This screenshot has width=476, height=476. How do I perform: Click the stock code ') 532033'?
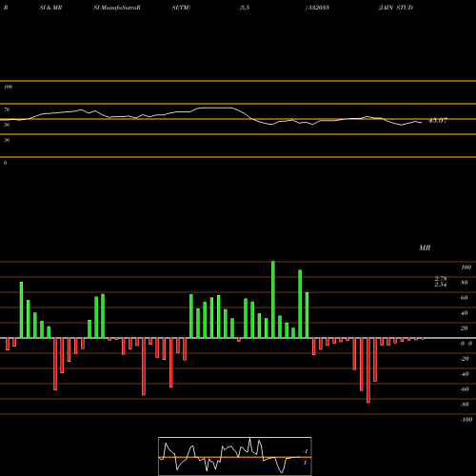(317, 8)
